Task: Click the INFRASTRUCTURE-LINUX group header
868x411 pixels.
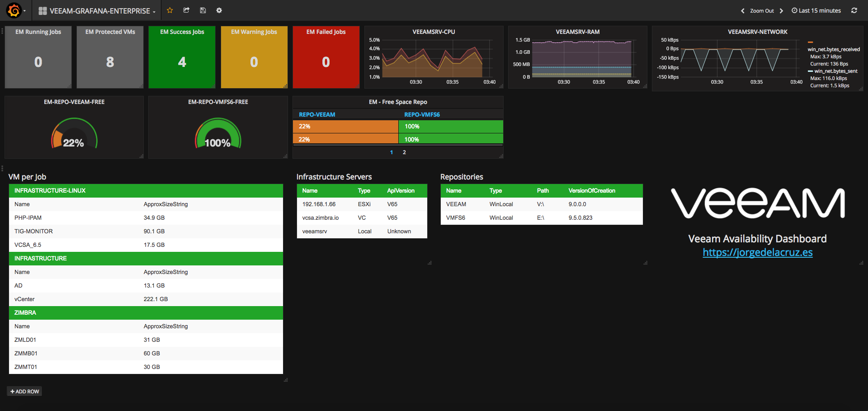Action: pos(146,190)
